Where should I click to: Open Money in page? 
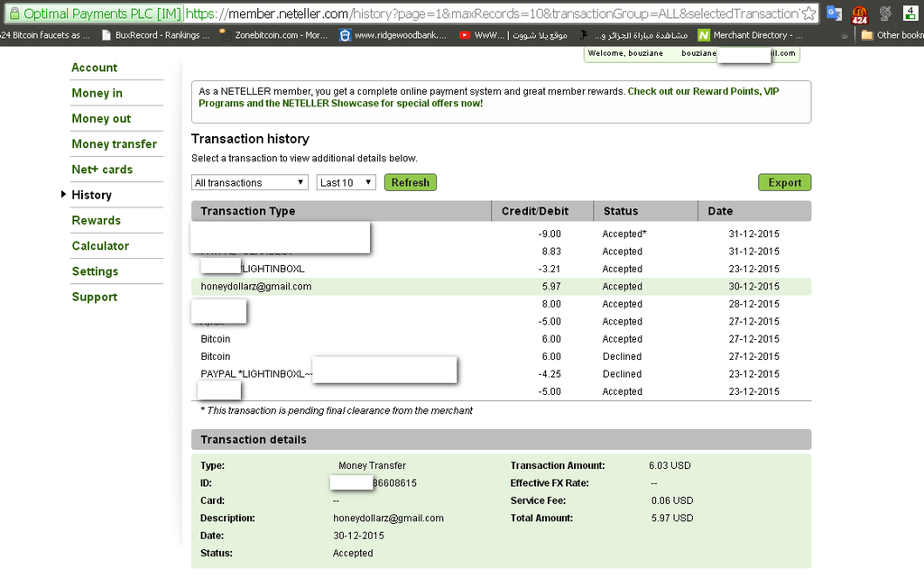coord(97,93)
